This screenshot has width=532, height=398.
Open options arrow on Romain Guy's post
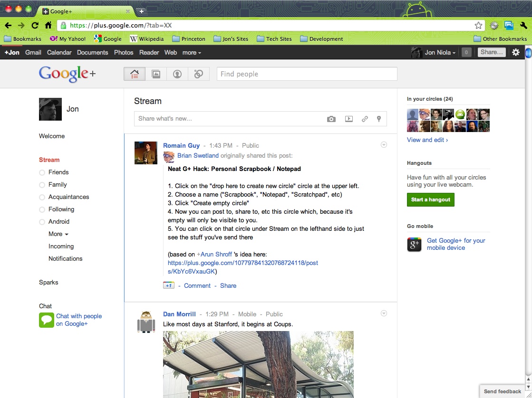(x=384, y=145)
